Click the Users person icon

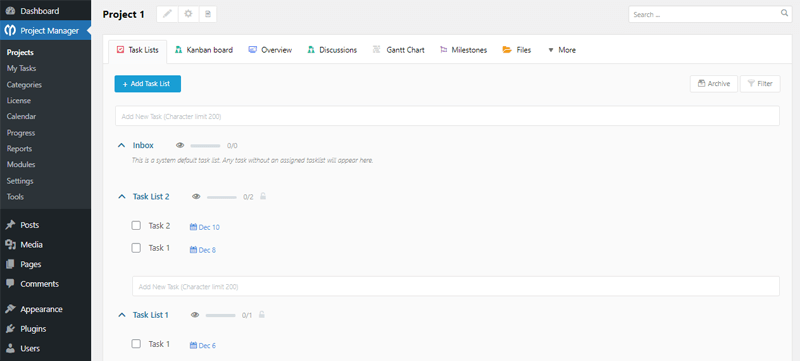click(10, 349)
